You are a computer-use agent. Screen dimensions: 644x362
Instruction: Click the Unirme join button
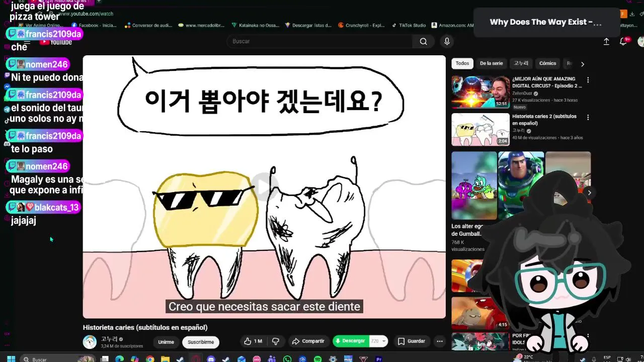click(166, 342)
